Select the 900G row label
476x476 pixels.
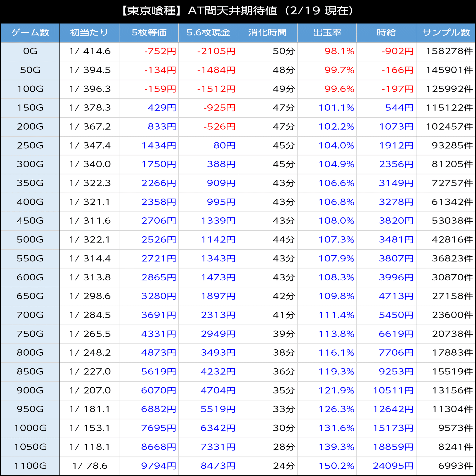(30, 391)
